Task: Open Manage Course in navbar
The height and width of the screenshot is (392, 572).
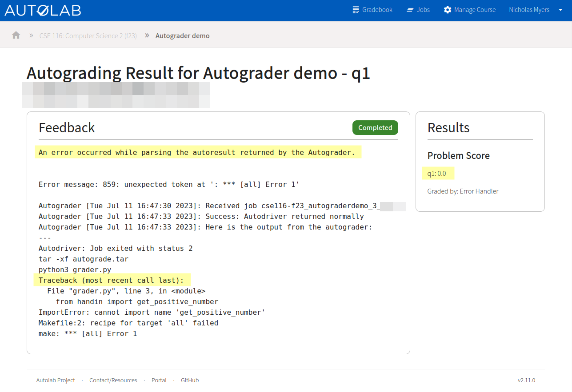Action: click(x=470, y=10)
